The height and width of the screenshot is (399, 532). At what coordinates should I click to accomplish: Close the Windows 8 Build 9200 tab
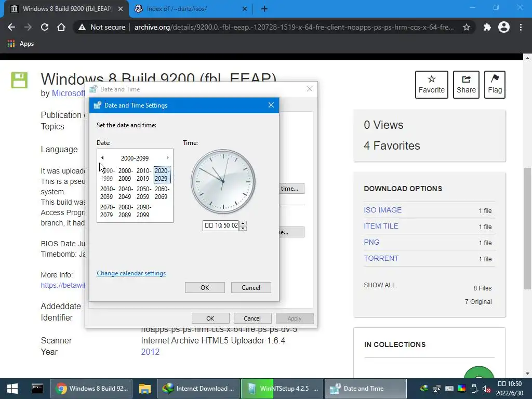coord(121,9)
